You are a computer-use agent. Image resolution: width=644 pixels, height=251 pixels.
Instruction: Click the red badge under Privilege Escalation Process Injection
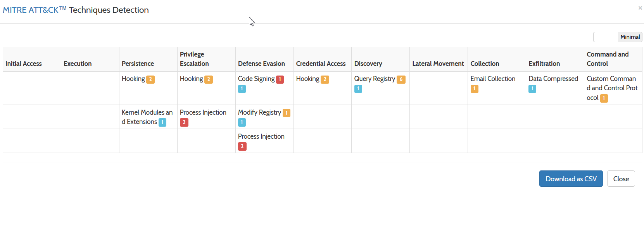pos(184,122)
